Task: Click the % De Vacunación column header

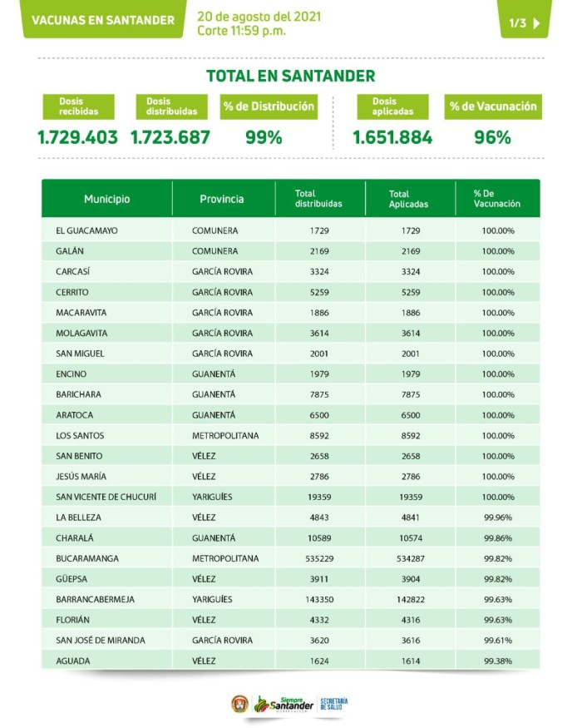Action: (497, 199)
